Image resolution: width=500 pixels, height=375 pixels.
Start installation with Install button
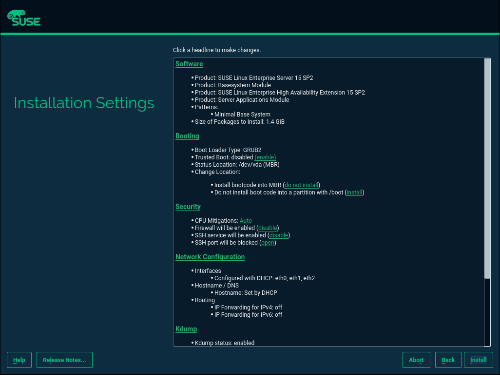point(478,360)
